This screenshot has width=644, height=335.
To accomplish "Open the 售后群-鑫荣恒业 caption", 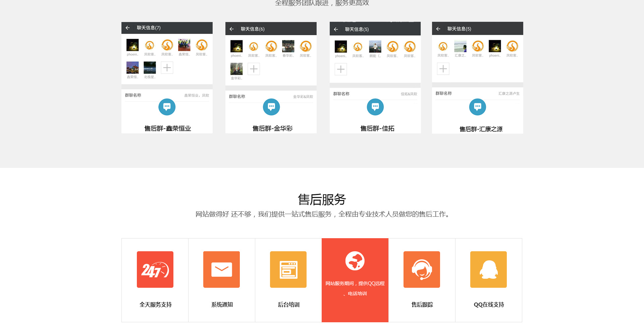I will 167,128.
